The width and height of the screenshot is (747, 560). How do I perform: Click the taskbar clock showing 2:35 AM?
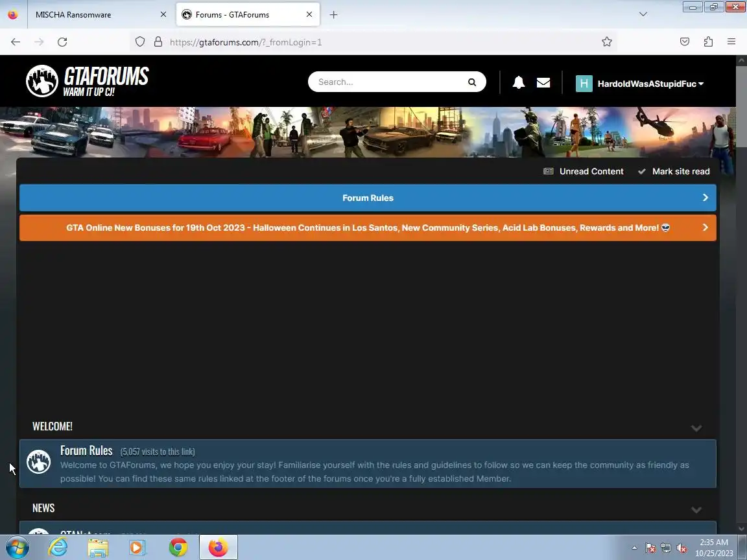[x=714, y=548]
